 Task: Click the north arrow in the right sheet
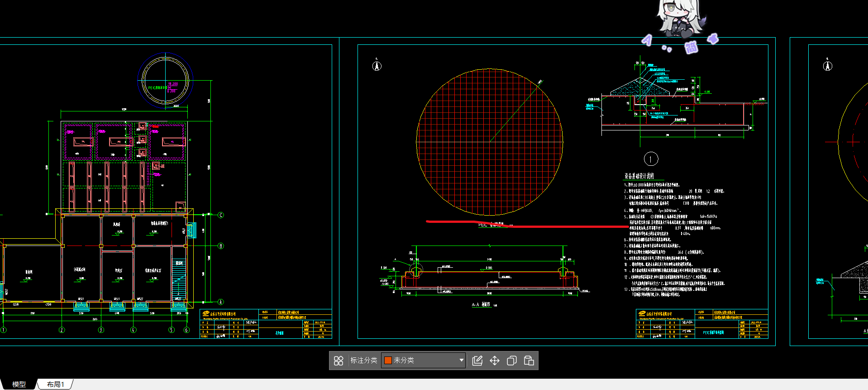pyautogui.click(x=827, y=66)
